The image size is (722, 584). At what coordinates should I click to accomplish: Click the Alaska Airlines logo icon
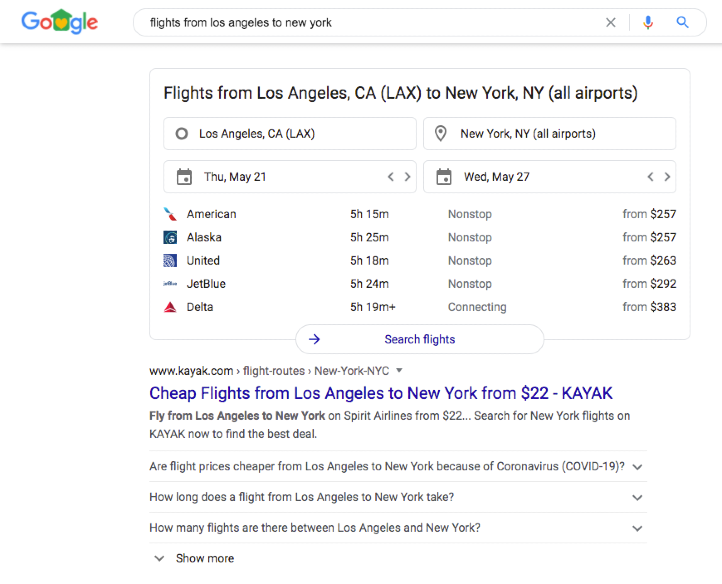(x=170, y=237)
